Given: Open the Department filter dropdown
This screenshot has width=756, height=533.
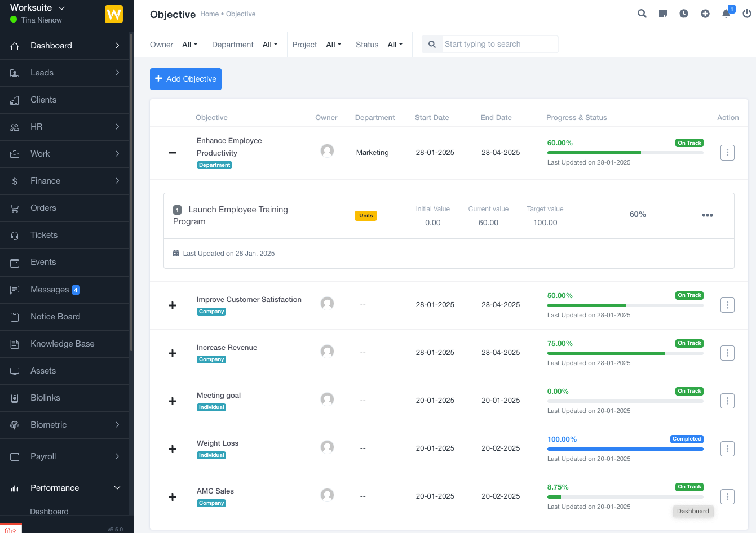Looking at the screenshot, I should pos(270,45).
